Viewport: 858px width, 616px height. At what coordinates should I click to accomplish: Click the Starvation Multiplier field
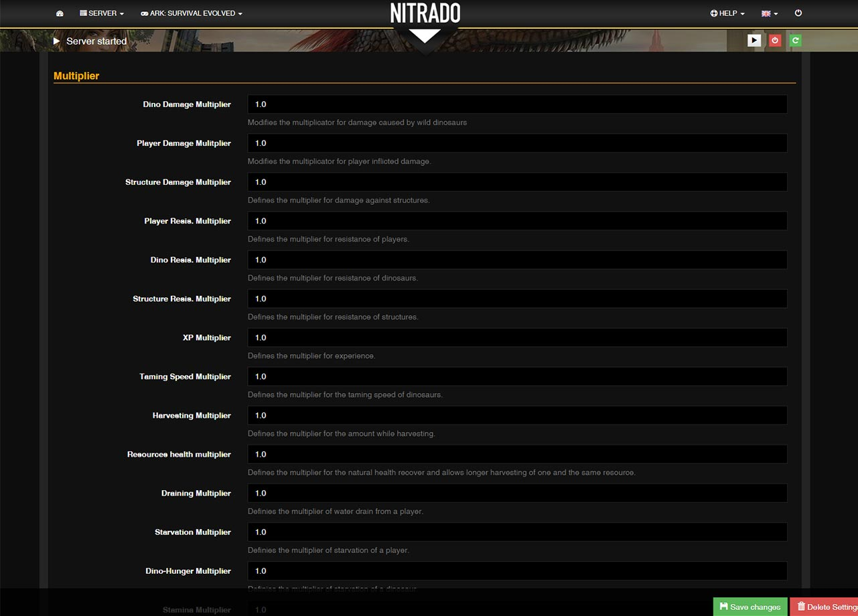[517, 532]
